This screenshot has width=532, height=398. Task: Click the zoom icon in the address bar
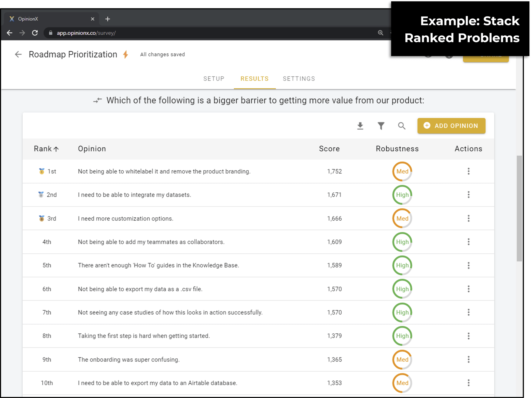pyautogui.click(x=381, y=33)
